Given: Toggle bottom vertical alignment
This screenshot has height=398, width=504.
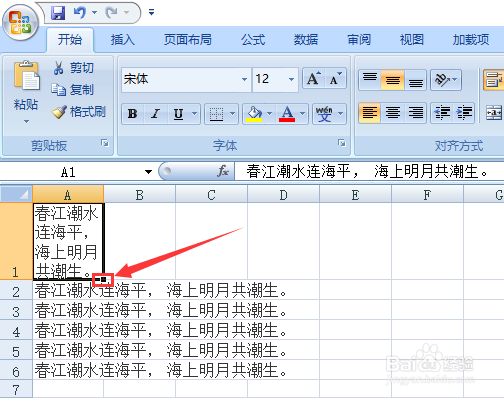Looking at the screenshot, I should pos(415,80).
